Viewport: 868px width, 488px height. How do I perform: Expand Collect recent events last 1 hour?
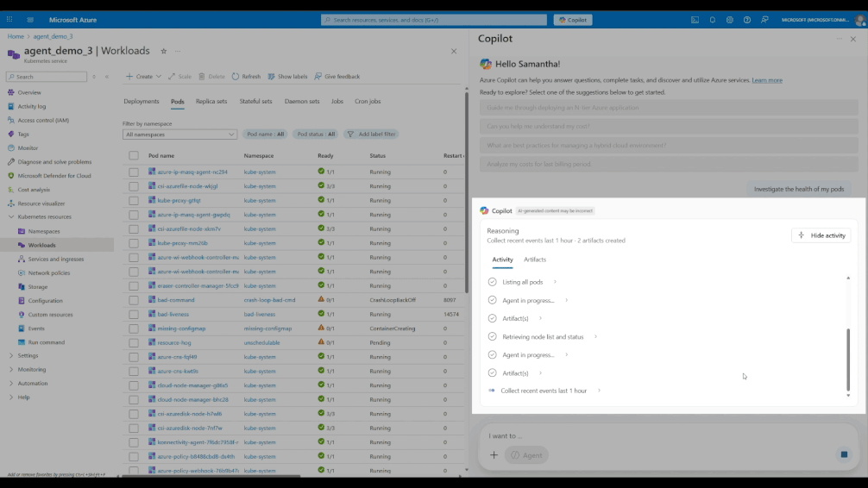pyautogui.click(x=599, y=391)
